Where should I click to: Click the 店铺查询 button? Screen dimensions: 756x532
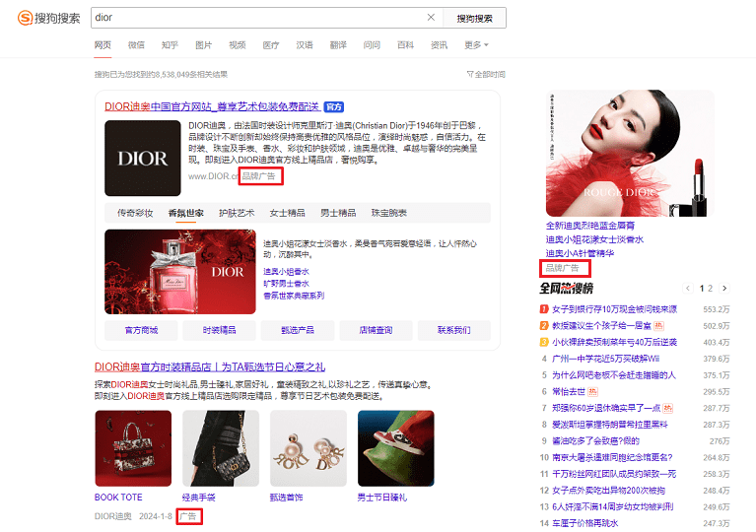coord(377,330)
